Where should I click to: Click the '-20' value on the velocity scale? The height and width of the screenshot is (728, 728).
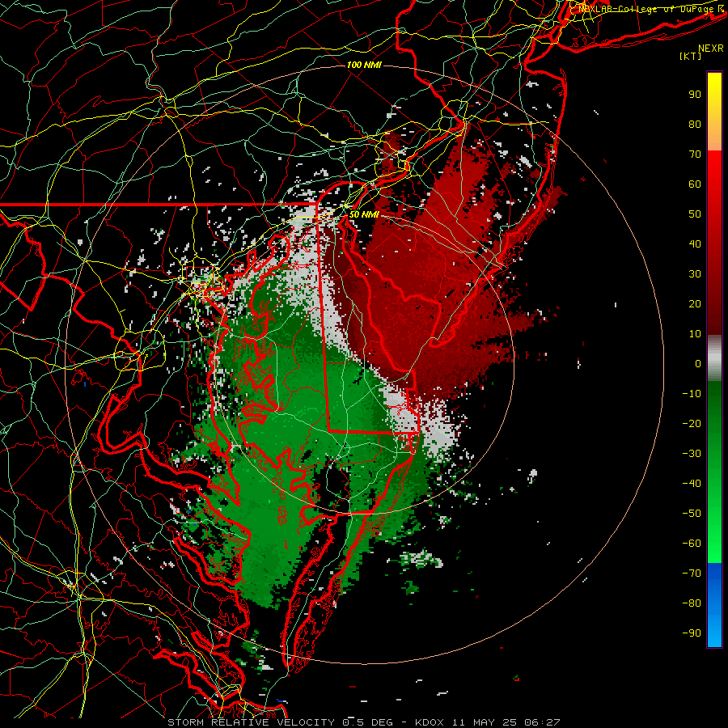click(x=692, y=424)
